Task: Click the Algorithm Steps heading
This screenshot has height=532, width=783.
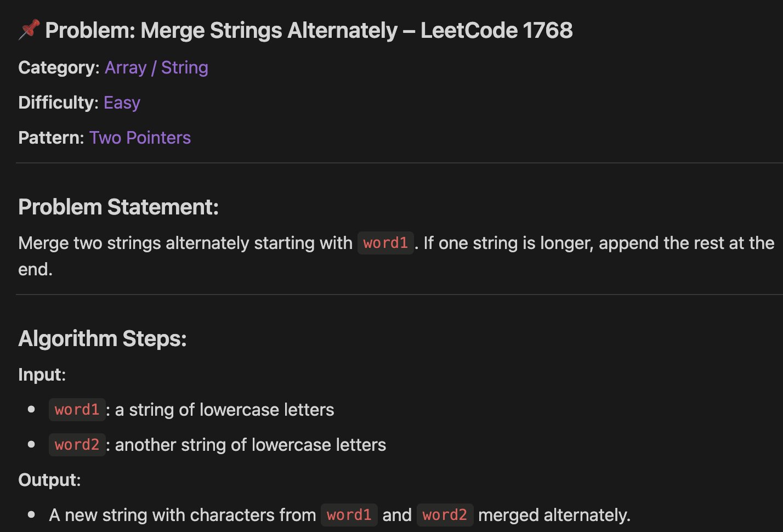Action: 103,339
